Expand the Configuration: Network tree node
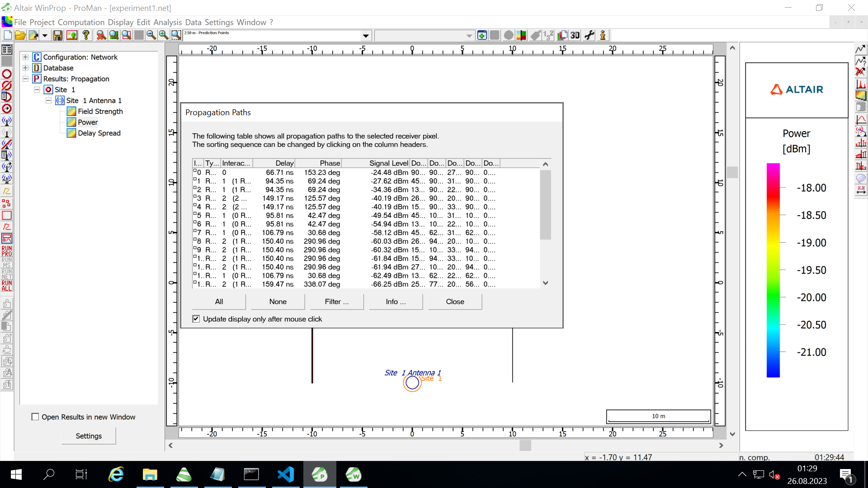This screenshot has height=488, width=868. click(x=26, y=57)
